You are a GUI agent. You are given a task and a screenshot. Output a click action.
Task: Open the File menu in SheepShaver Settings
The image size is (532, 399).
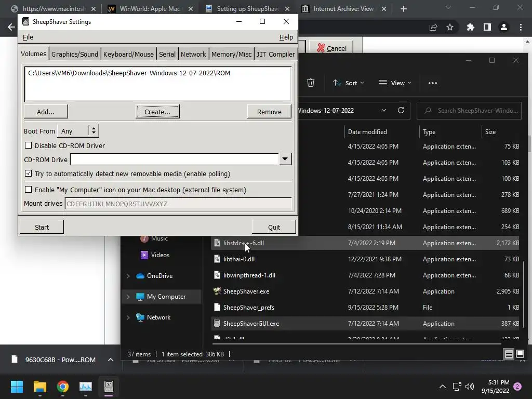[x=28, y=37]
